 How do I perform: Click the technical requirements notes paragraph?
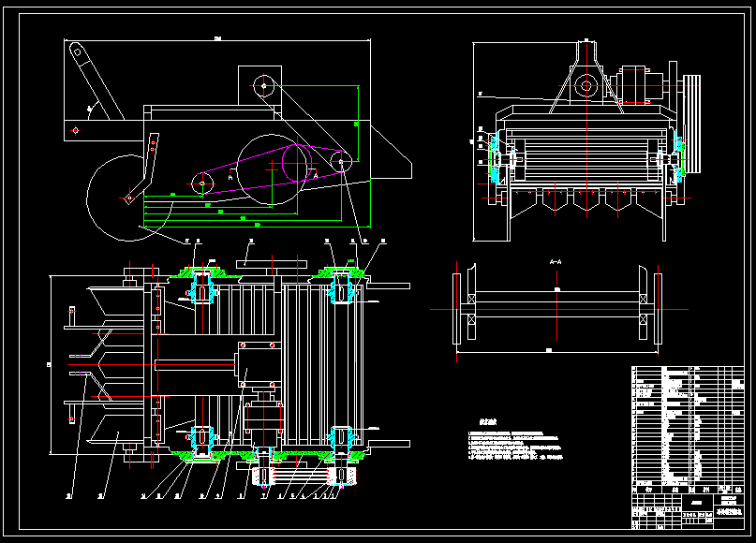click(515, 446)
